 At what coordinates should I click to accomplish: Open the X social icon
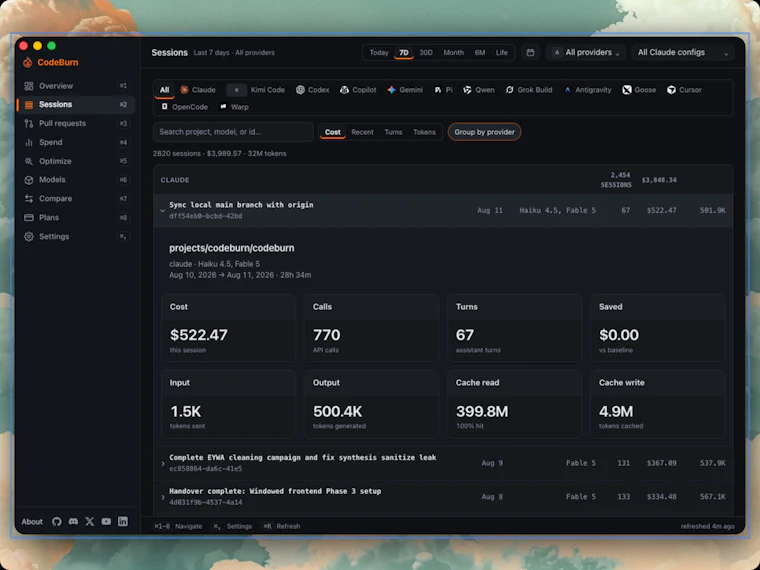90,522
